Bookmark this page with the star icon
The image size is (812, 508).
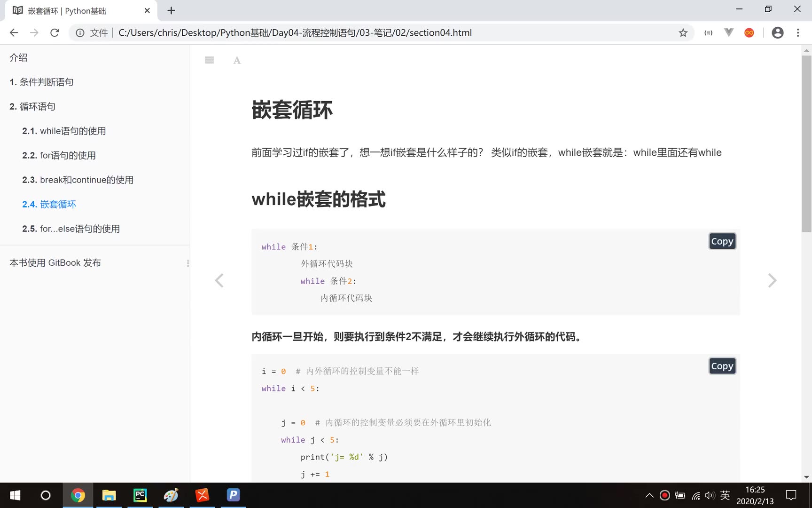683,32
